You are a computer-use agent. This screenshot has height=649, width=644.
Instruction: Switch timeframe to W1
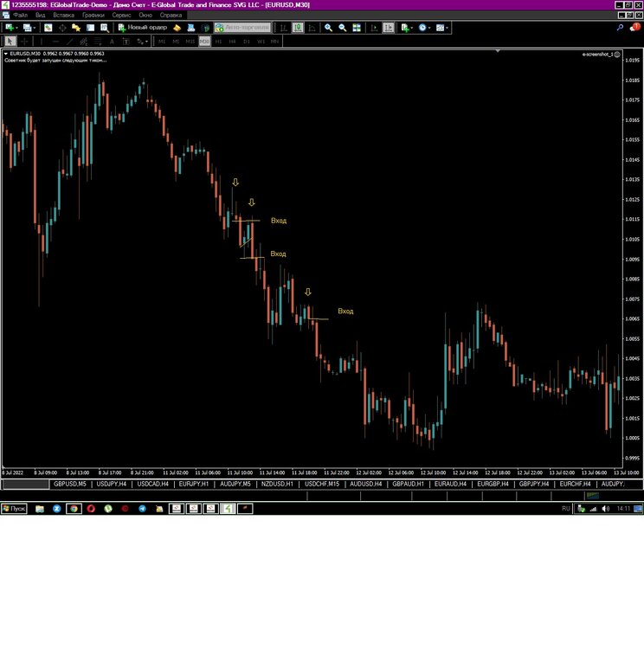261,42
